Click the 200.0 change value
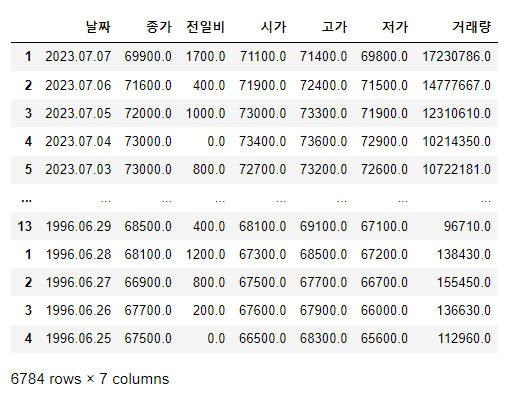 click(209, 310)
